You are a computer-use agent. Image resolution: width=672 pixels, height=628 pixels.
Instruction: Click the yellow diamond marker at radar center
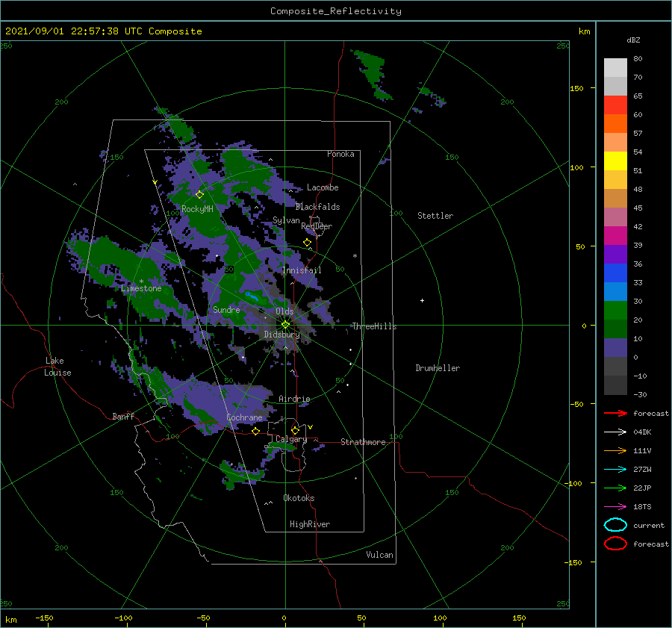coord(285,325)
